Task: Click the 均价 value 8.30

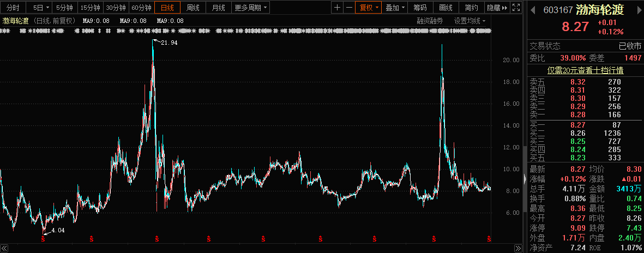Action: click(x=634, y=169)
